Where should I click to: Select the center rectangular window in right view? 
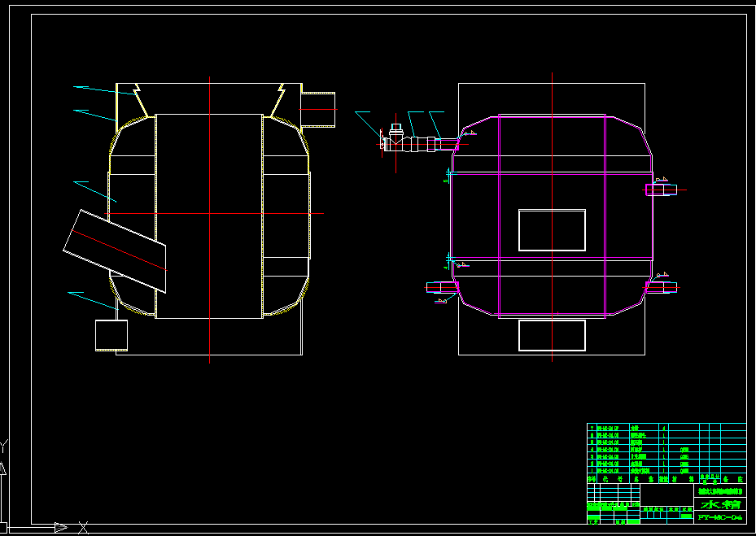point(552,230)
